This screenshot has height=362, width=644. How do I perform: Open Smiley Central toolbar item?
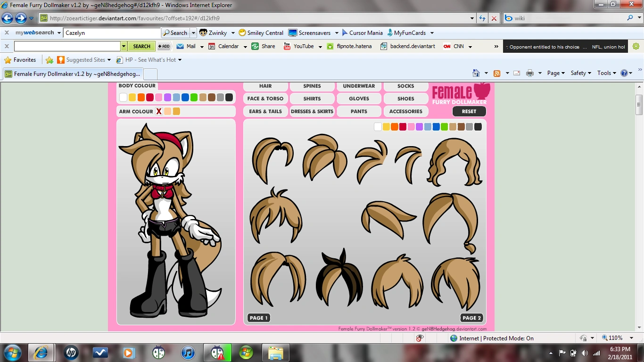[261, 33]
